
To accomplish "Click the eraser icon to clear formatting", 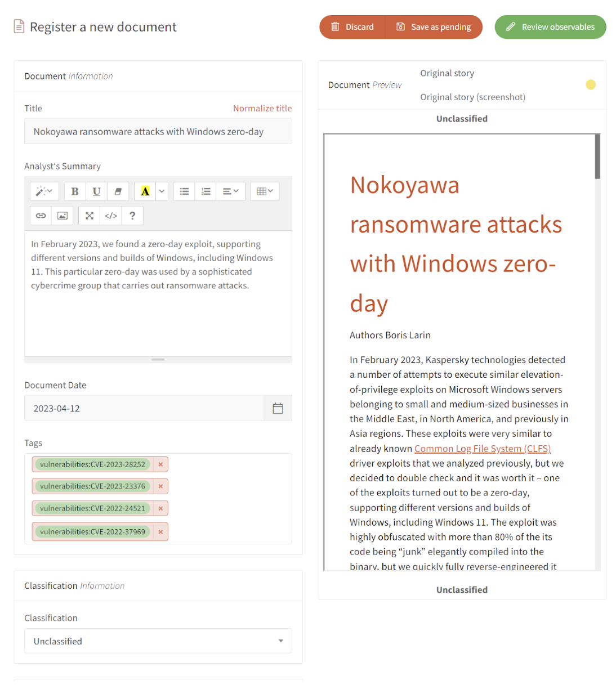I will tap(118, 191).
